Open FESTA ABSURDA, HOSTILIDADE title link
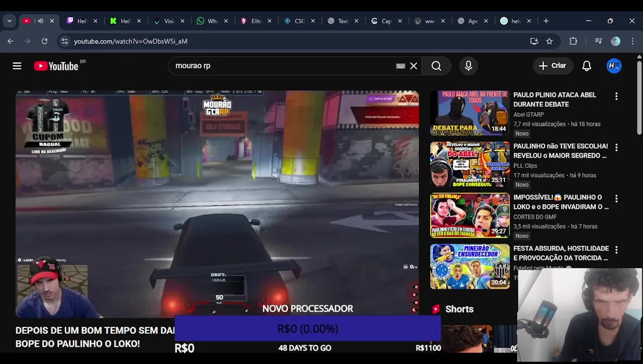 point(561,253)
